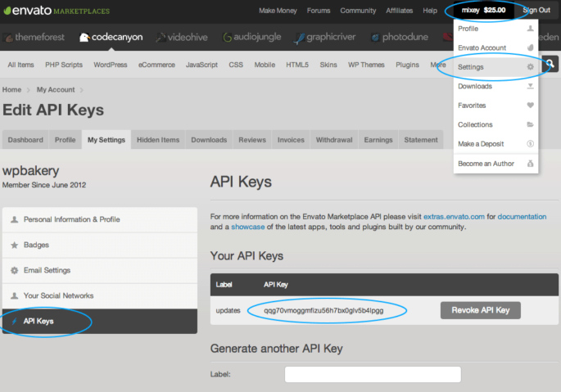Click the Label input field
Image resolution: width=561 pixels, height=392 pixels.
click(x=348, y=375)
